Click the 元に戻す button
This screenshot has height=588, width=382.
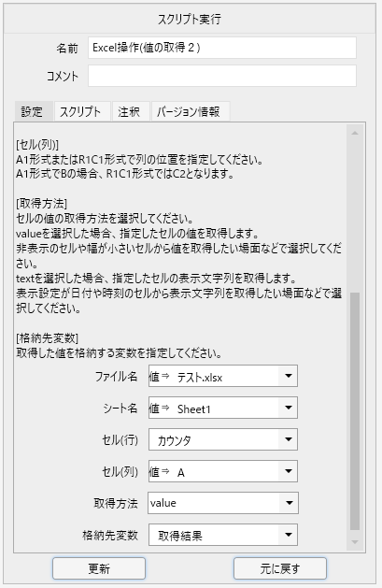pos(280,568)
